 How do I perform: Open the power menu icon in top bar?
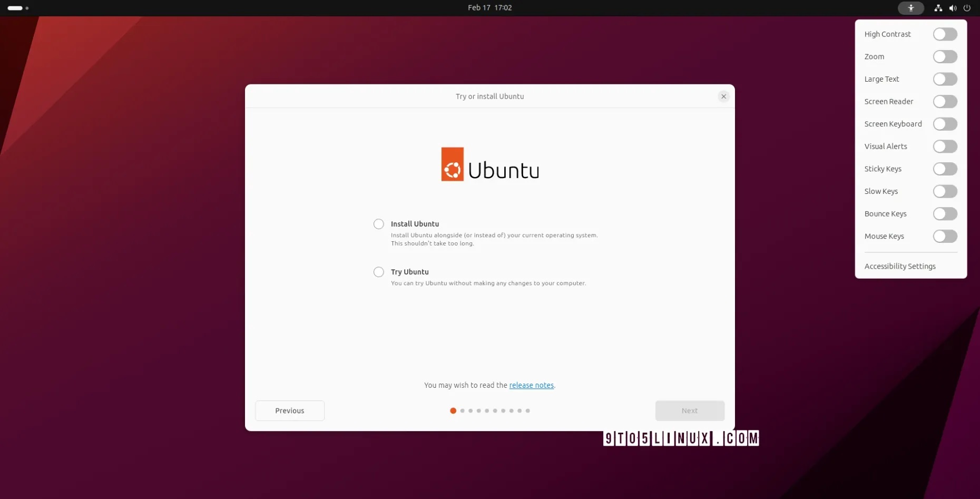[x=967, y=8]
